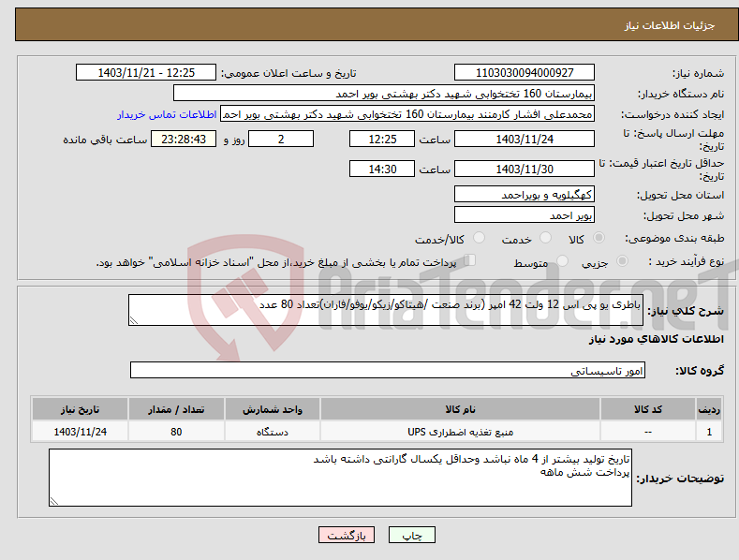Click the buyer notes textarea

340,478
